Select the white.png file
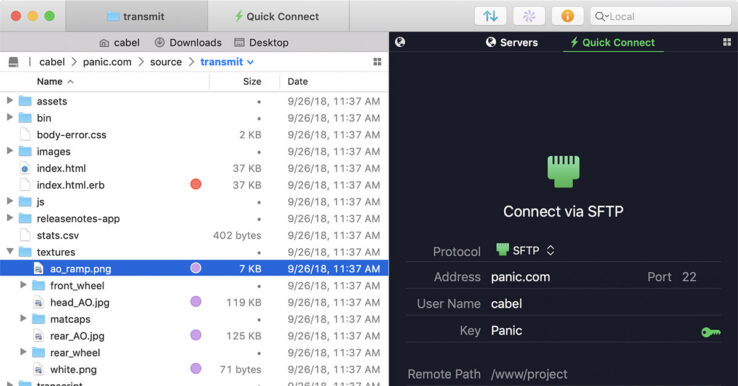 194,370
